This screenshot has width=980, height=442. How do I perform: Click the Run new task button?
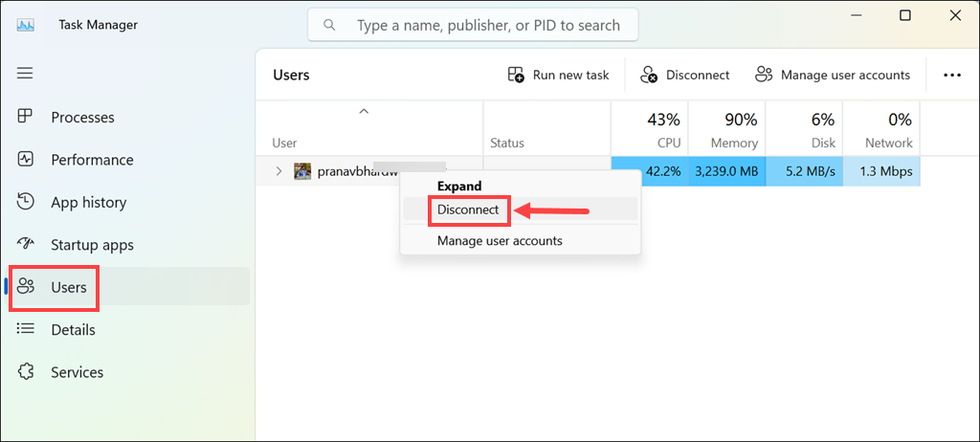[559, 75]
